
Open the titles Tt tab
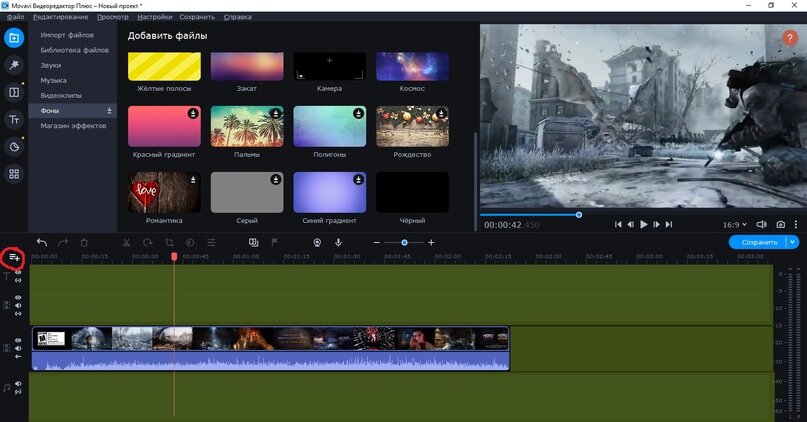coord(14,119)
